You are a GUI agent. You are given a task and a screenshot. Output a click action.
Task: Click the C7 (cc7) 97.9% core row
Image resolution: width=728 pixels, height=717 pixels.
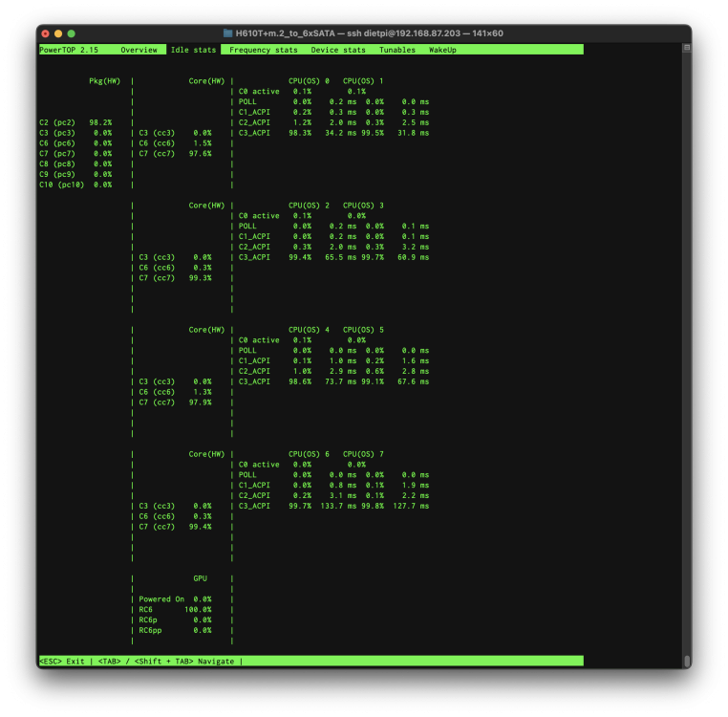pos(175,402)
